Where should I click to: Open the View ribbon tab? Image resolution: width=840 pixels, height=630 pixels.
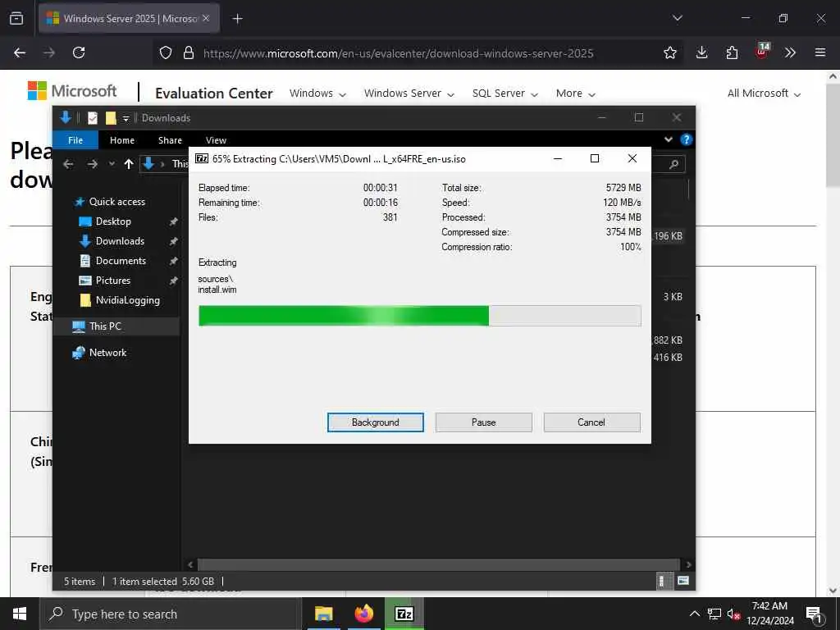pos(216,139)
